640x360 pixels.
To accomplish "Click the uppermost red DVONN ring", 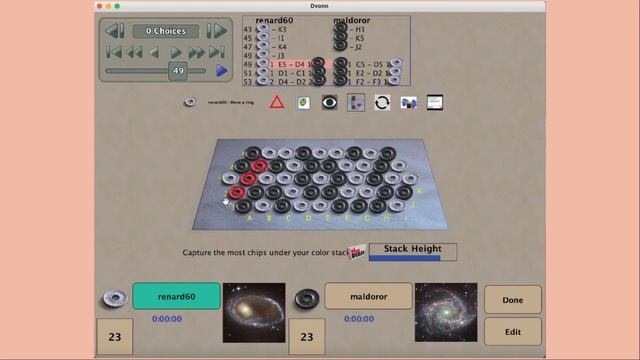I will click(260, 165).
